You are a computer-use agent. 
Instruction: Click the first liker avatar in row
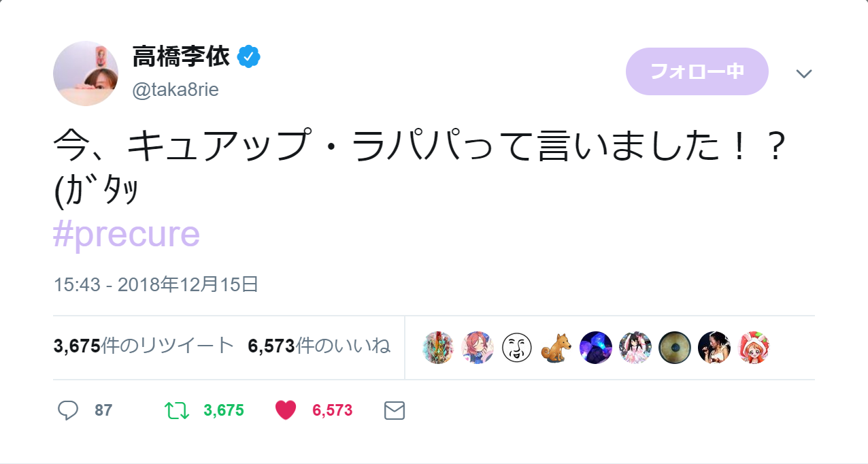438,348
